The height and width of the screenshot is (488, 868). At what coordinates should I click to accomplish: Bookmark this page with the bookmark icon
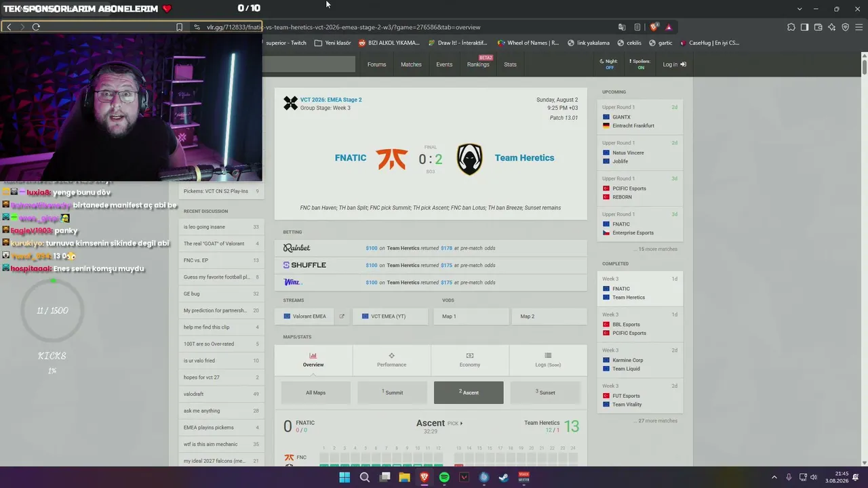click(x=179, y=27)
